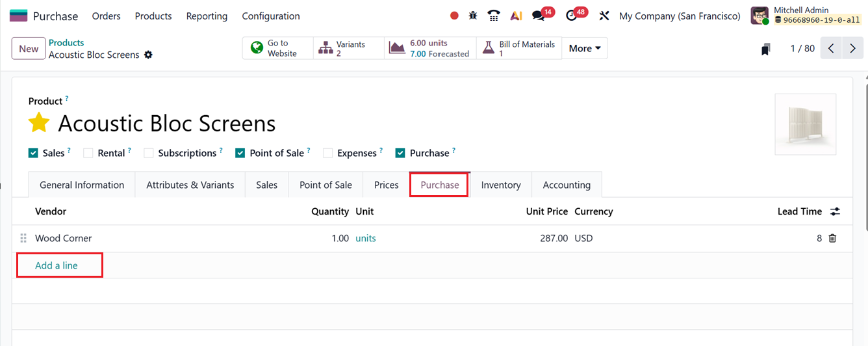Viewport: 868px width, 346px height.
Task: Open the Attributes & Variants tab
Action: [x=190, y=185]
